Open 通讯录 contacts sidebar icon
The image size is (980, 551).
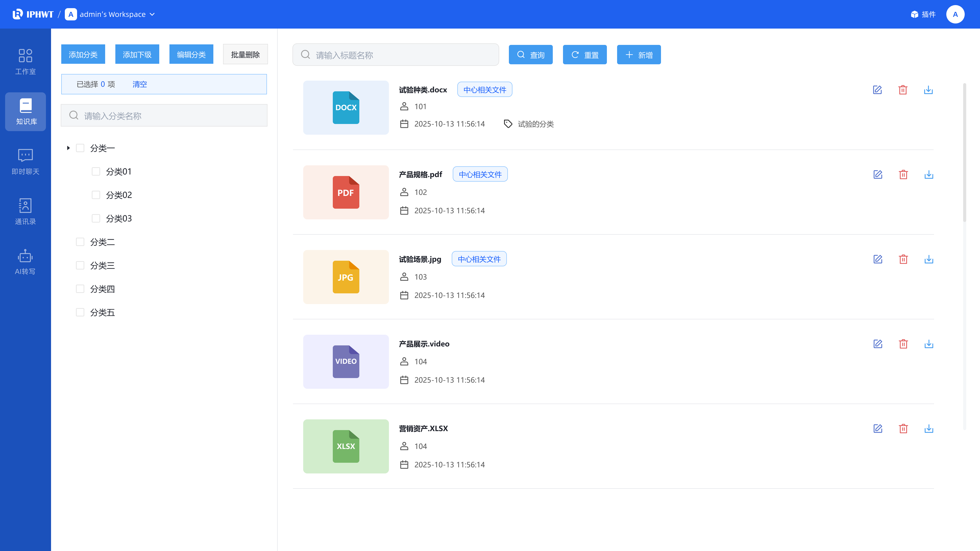[26, 212]
